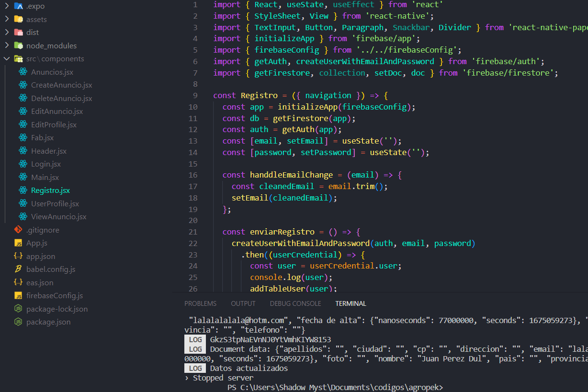Click the src\components folder icon
588x392 pixels.
pos(19,59)
